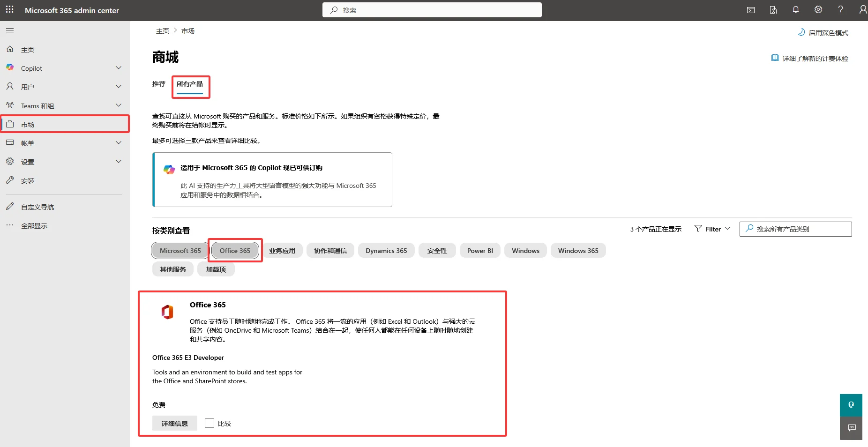Open the feedback chat icon at bottom right
This screenshot has width=868, height=447.
pos(851,428)
